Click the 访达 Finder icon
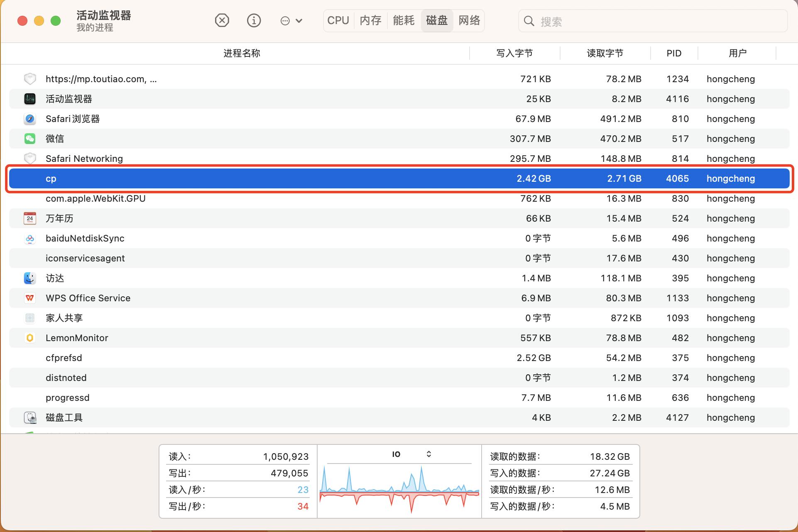This screenshot has width=798, height=532. [29, 278]
